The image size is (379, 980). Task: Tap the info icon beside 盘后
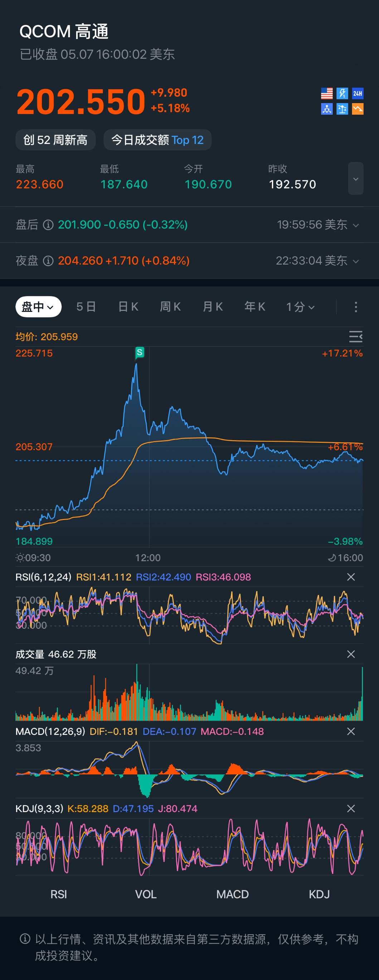pos(48,225)
